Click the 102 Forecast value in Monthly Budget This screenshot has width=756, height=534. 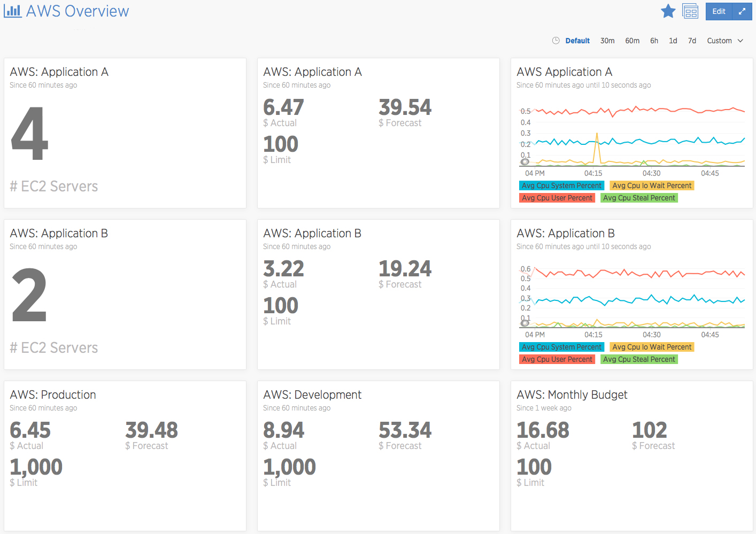click(x=649, y=430)
